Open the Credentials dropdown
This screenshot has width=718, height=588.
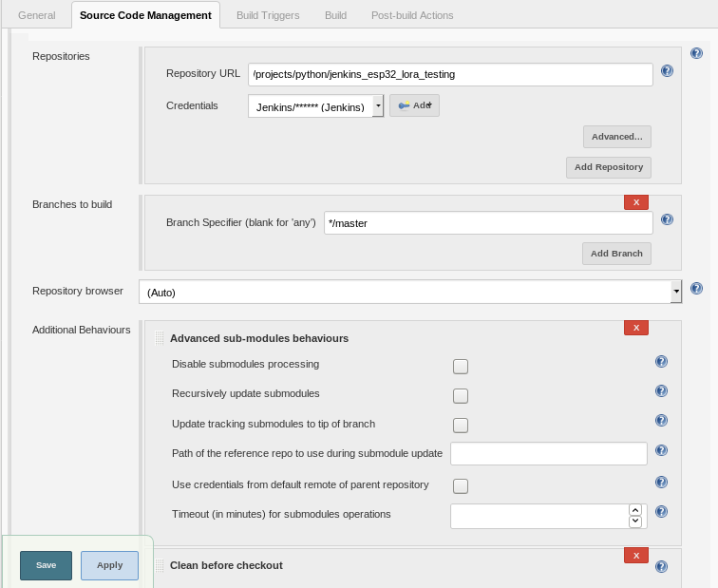[315, 106]
